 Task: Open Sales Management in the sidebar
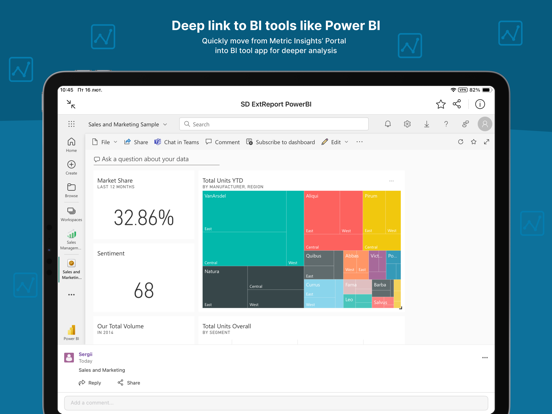[x=71, y=239]
